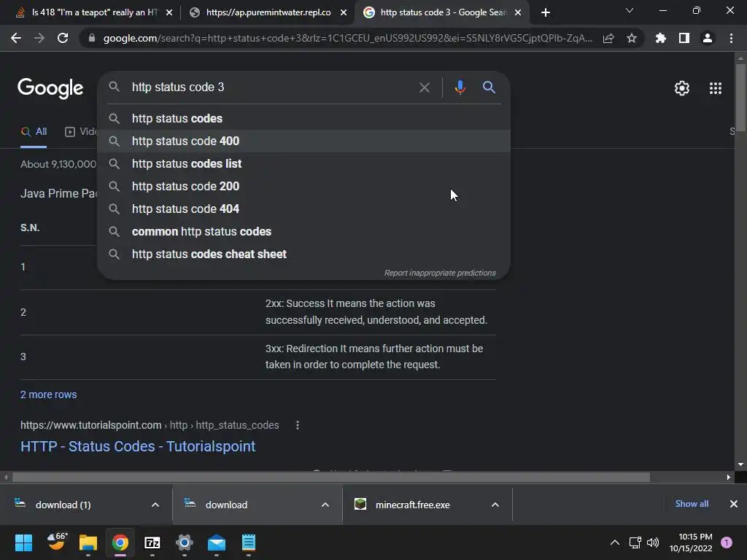This screenshot has height=560, width=747.
Task: Choose suggestion 'common http status codes'
Action: click(x=304, y=231)
